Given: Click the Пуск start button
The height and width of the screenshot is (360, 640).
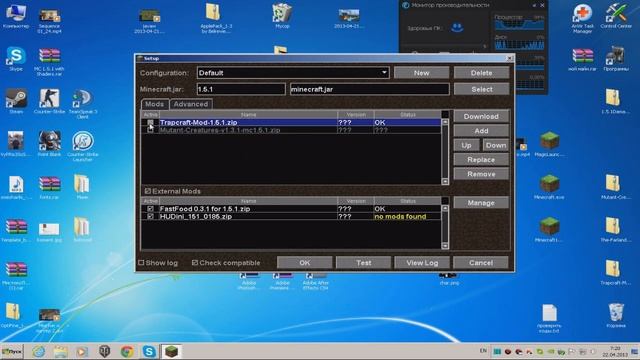Looking at the screenshot, I should click(12, 351).
